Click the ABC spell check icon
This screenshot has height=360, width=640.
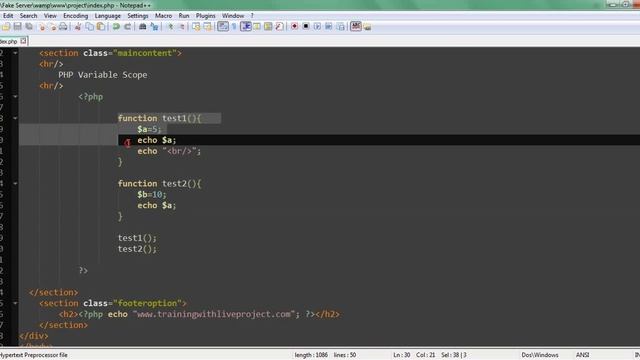click(x=356, y=27)
